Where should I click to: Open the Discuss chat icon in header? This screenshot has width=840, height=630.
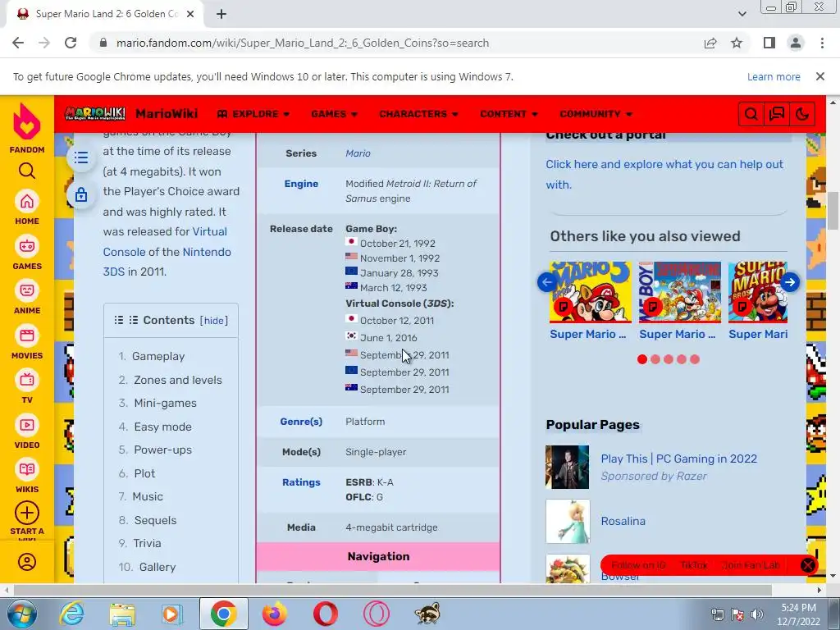coord(776,114)
